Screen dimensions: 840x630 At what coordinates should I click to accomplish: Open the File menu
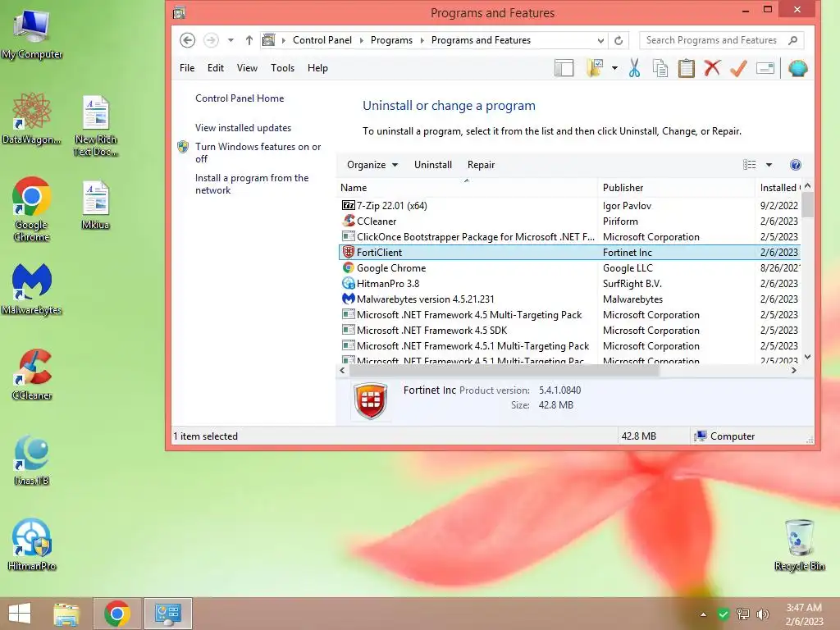tap(187, 68)
